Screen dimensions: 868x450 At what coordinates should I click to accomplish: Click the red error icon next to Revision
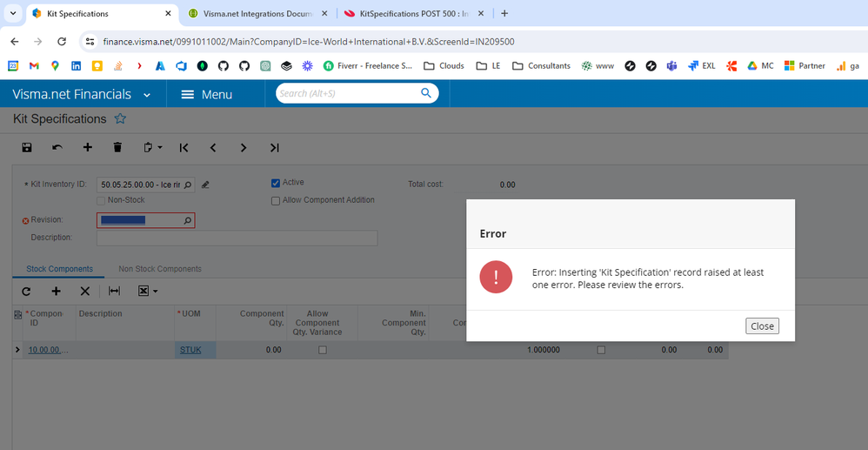[x=25, y=220]
